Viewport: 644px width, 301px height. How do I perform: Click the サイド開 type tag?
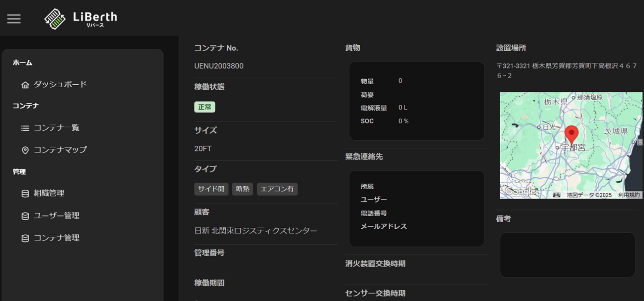click(x=211, y=189)
